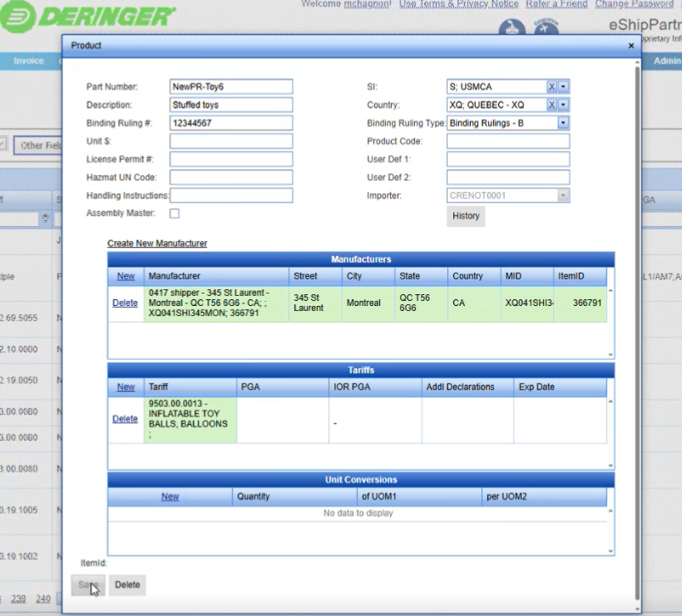
Task: Expand the SI dropdown arrow
Action: coord(563,87)
